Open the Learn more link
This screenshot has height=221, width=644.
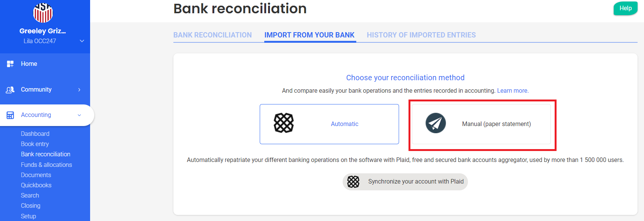pos(513,91)
